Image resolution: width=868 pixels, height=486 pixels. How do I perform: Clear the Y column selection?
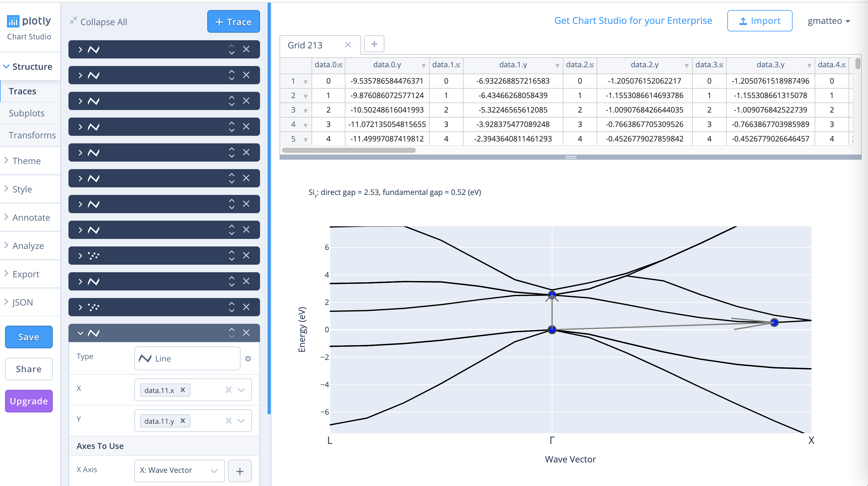tap(228, 421)
